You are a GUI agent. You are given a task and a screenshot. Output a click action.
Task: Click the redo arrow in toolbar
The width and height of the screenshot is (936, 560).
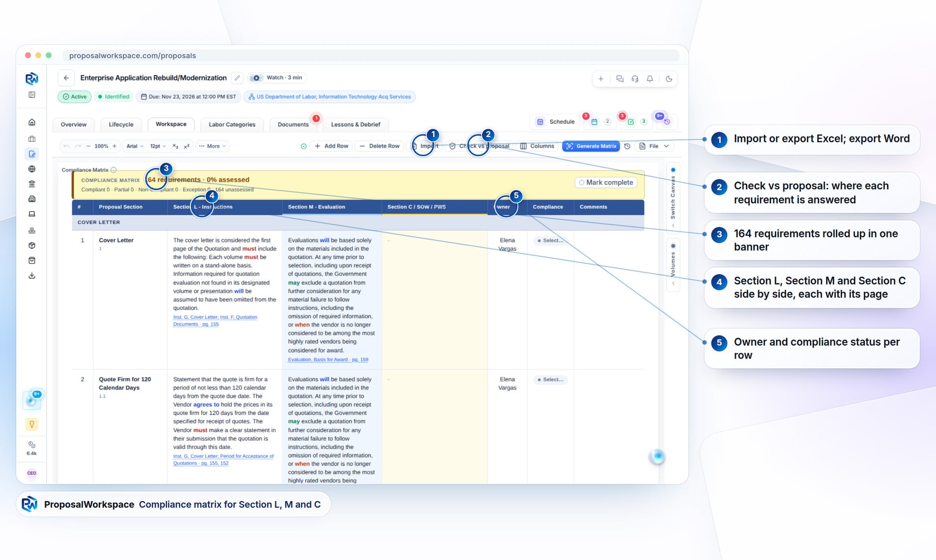pyautogui.click(x=78, y=146)
